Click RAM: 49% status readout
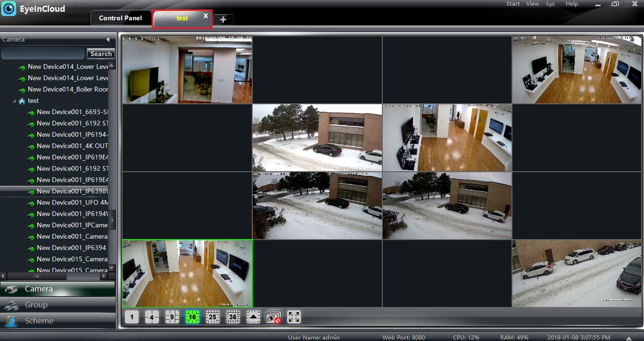 click(x=515, y=337)
